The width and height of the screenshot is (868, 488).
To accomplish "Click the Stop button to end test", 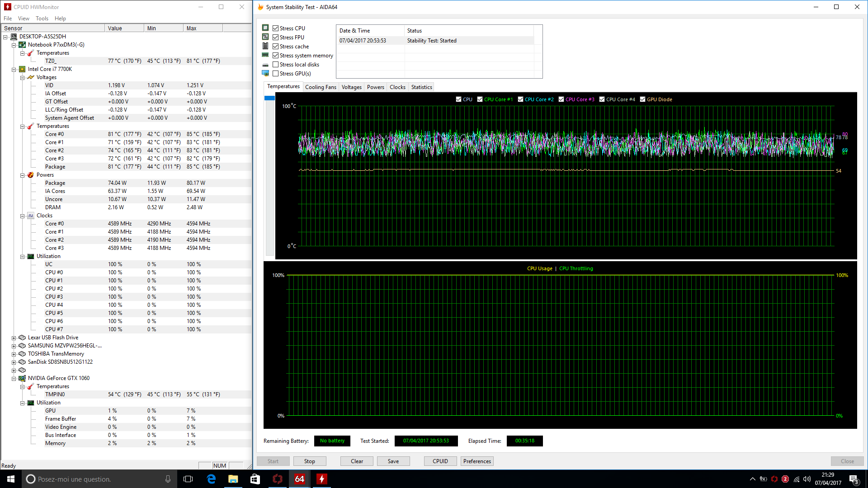I will point(310,461).
